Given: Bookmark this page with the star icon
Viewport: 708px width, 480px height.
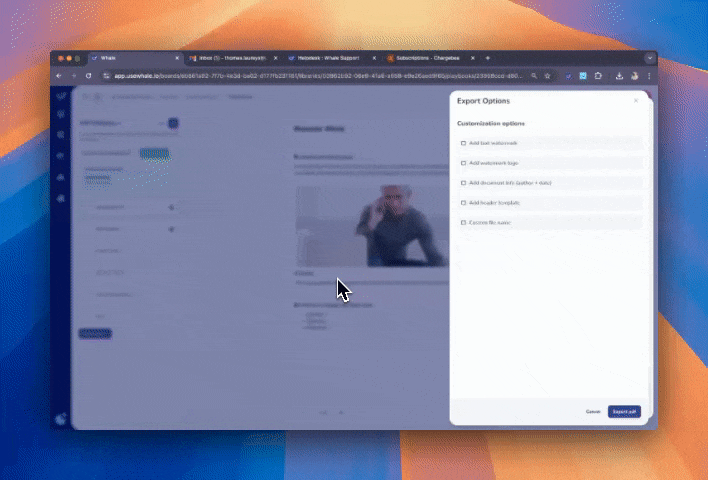Looking at the screenshot, I should (x=547, y=76).
